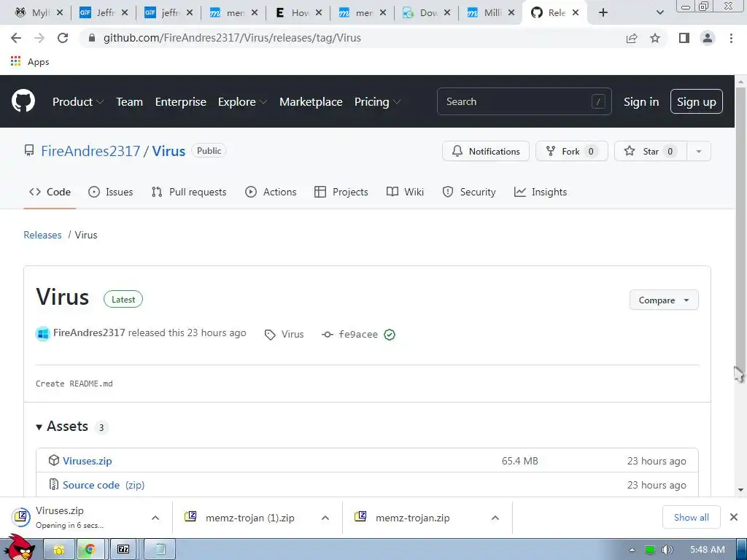Open the Viruses.zip download options chevron

click(155, 518)
